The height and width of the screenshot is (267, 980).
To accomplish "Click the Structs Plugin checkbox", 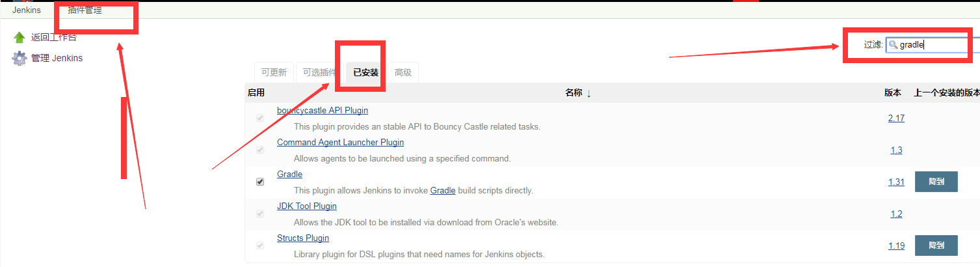I will point(260,246).
